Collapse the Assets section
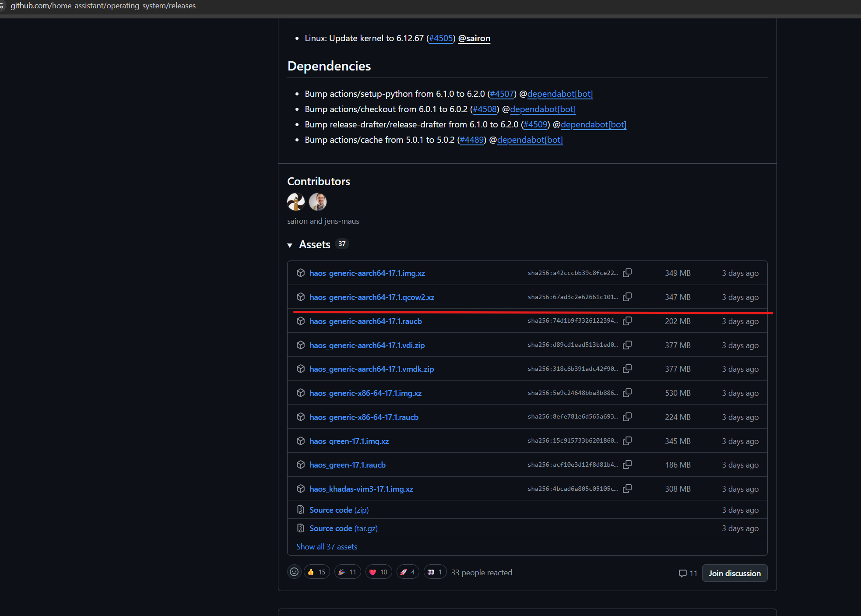 tap(290, 245)
